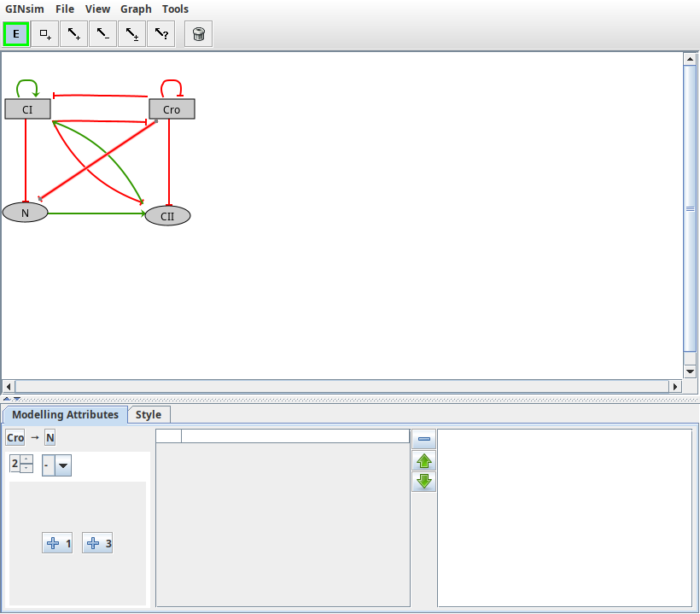Open the interaction sign dropdown
This screenshot has height=614, width=700.
coord(61,465)
